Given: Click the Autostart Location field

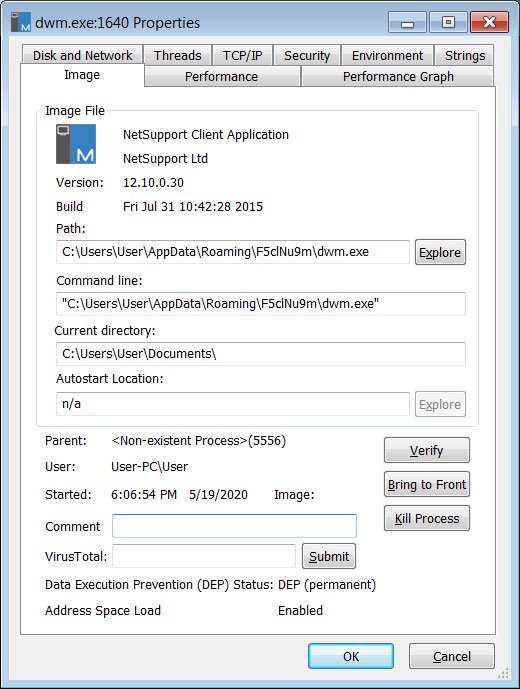Looking at the screenshot, I should coord(233,404).
